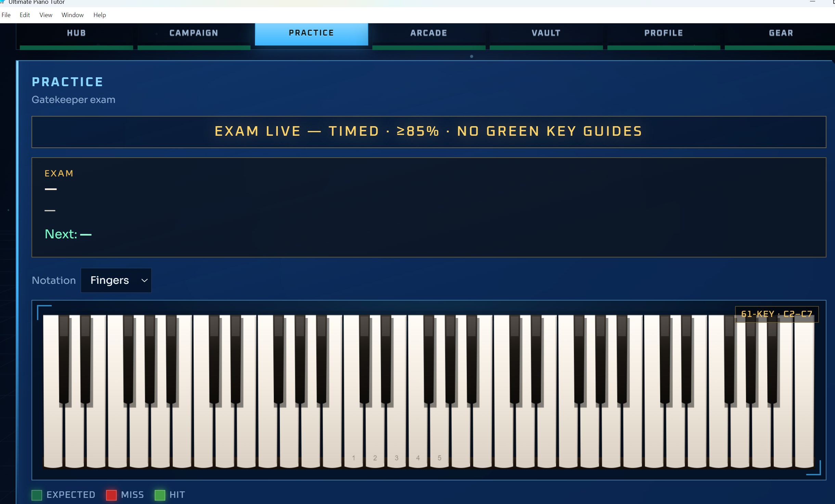Image resolution: width=835 pixels, height=504 pixels.
Task: Click the 'Notation' label
Action: (54, 280)
